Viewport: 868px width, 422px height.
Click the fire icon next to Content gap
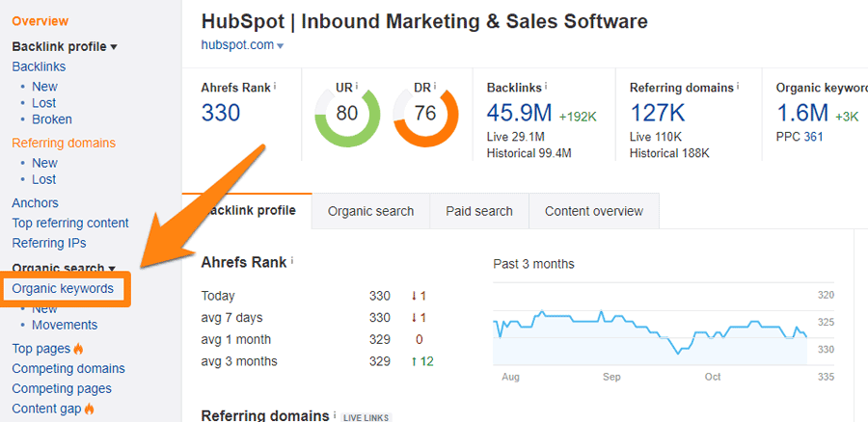(90, 409)
